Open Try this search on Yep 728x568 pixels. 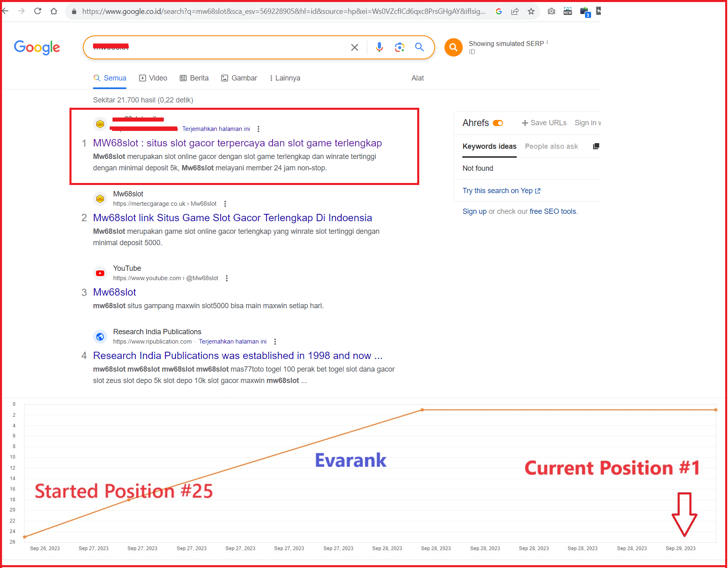click(501, 191)
